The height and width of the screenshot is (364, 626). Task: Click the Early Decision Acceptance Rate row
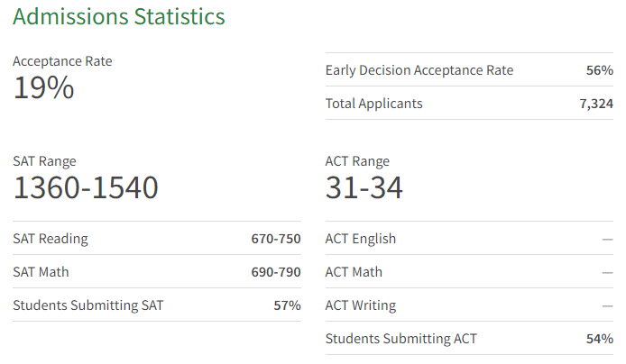469,70
